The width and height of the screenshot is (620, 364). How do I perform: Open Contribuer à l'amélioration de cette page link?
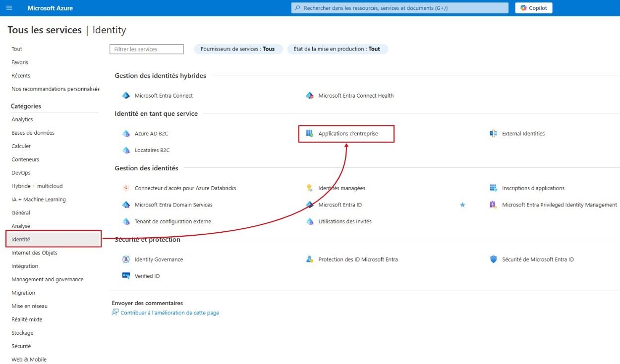(169, 313)
